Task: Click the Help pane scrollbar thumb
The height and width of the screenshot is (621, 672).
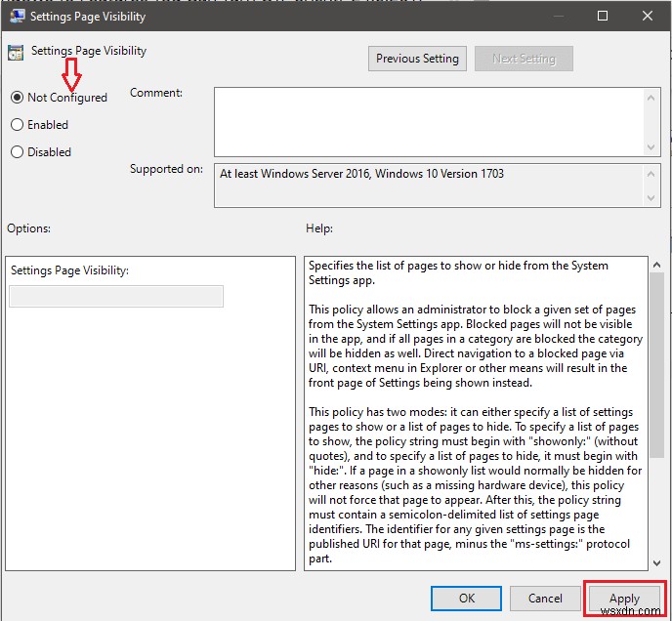Action: click(656, 365)
